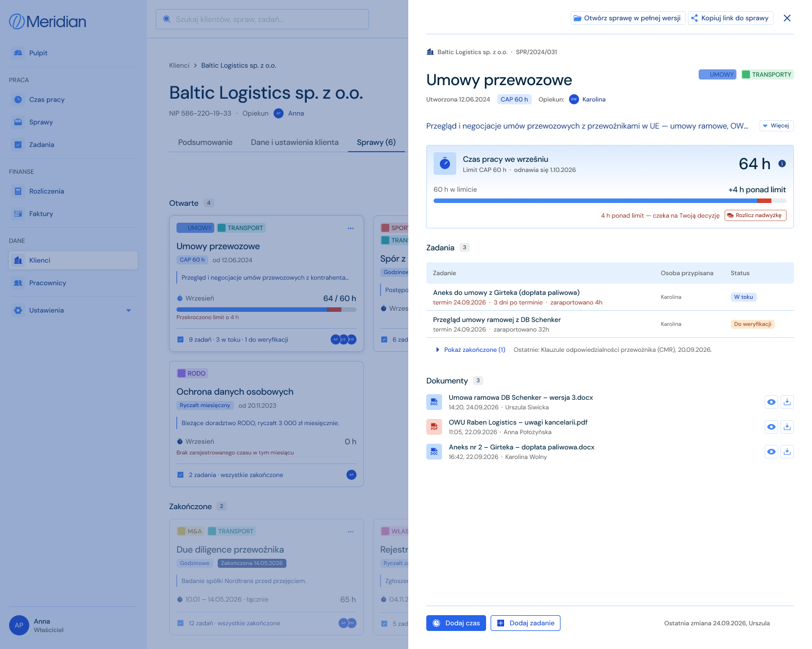The image size is (812, 649).
Task: Expand the Więcej description dropdown
Action: point(776,126)
